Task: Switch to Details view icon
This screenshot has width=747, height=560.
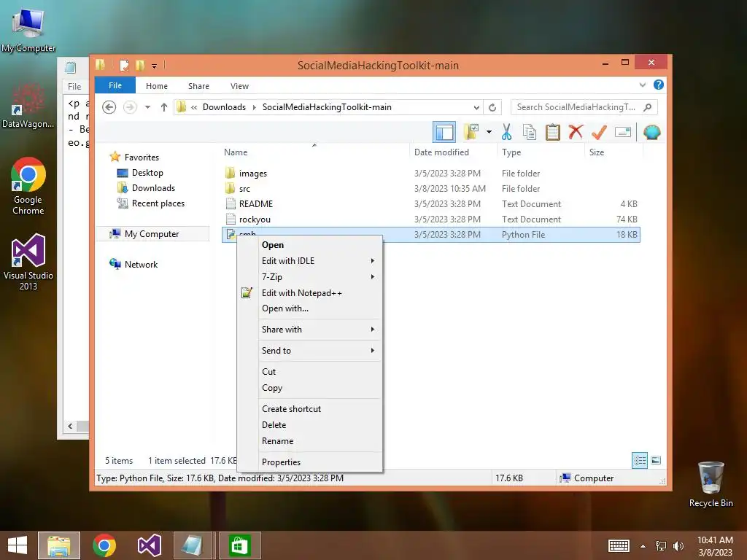Action: 639,461
